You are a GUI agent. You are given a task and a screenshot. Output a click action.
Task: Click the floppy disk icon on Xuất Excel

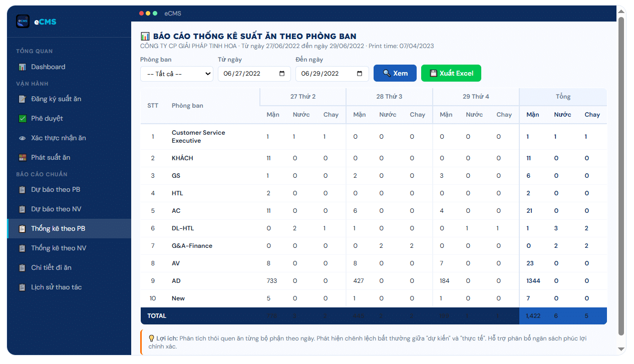pos(434,73)
